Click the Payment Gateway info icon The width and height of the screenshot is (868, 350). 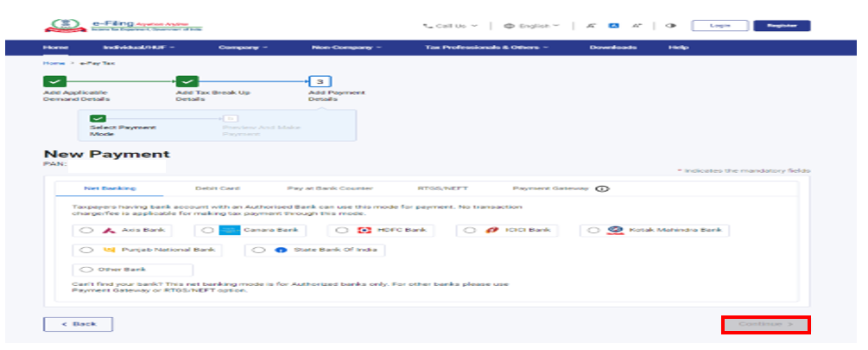[x=602, y=188]
